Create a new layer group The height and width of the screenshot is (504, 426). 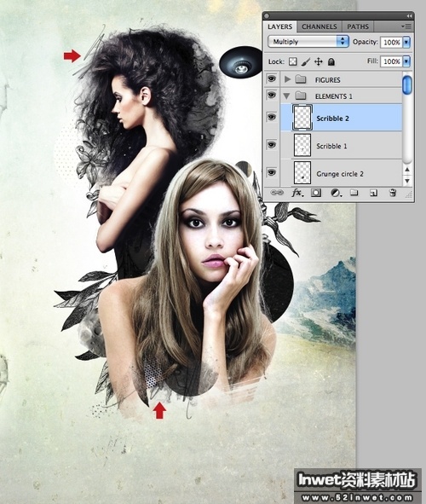pos(354,193)
